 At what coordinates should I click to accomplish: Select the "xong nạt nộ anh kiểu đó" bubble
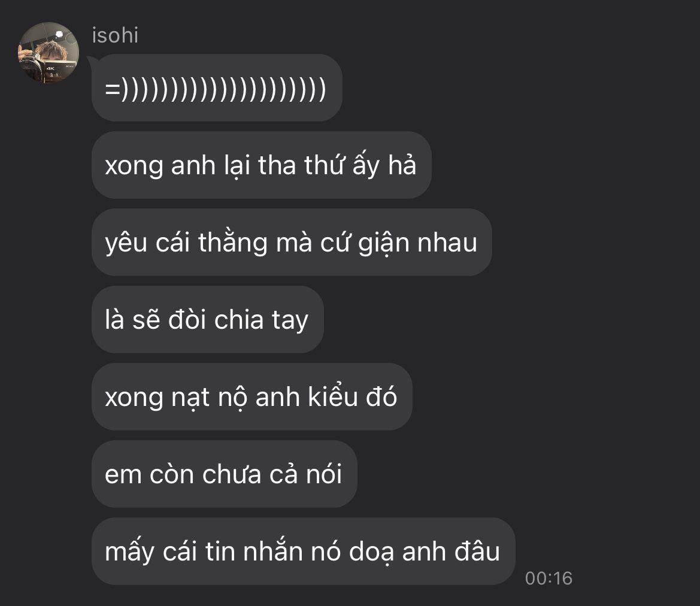[251, 396]
